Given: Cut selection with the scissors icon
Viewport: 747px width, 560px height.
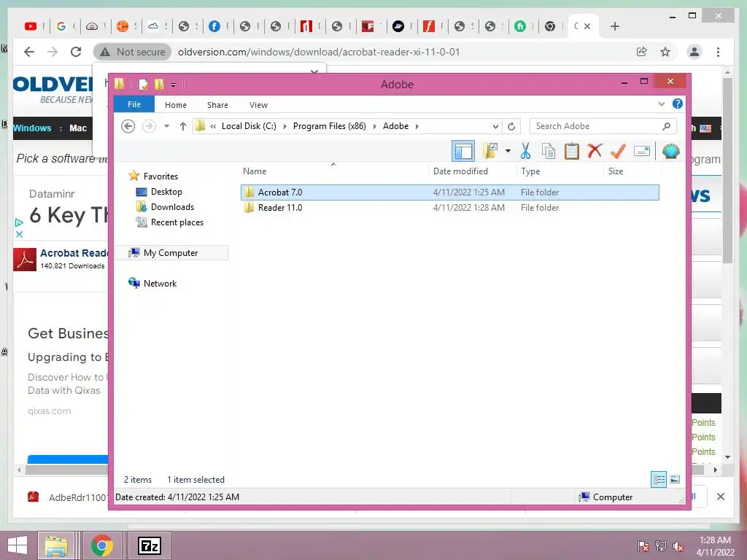Looking at the screenshot, I should (x=525, y=152).
